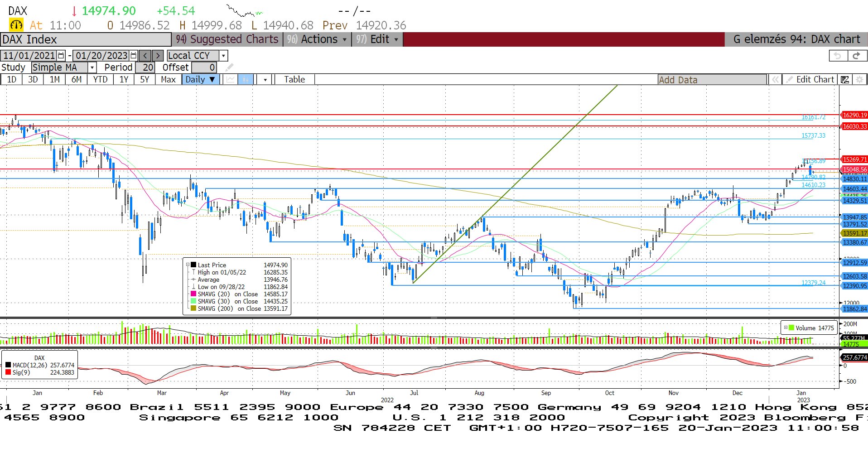Click the SMAVG (20) magenta color swatch
The width and height of the screenshot is (868, 453).
(x=193, y=294)
